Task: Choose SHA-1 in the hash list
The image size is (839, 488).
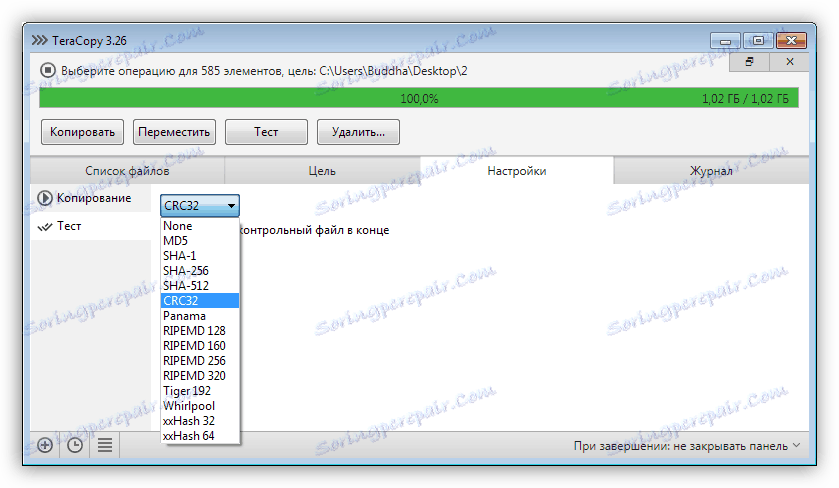Action: (200, 256)
